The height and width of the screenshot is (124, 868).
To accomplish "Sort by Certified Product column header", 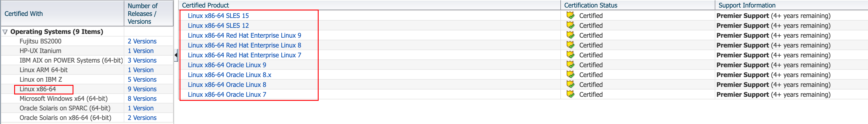I will coord(205,5).
